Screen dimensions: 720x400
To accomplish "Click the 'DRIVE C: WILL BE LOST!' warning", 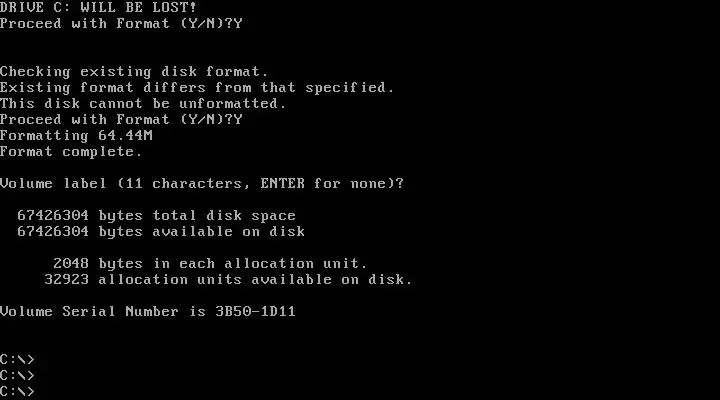I will 98,8.
